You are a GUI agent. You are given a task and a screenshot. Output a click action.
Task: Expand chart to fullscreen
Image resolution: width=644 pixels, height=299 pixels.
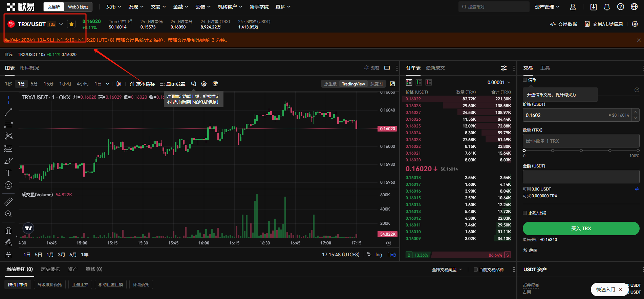(x=392, y=84)
